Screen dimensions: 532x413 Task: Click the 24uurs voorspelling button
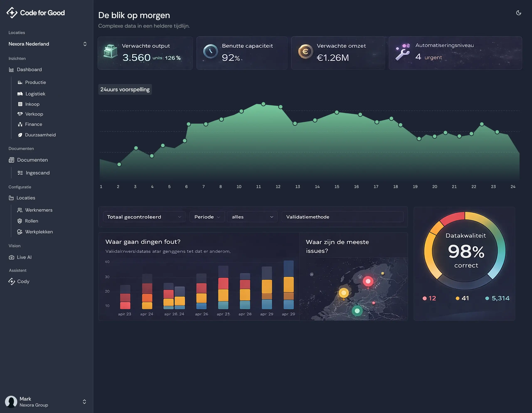pyautogui.click(x=125, y=89)
